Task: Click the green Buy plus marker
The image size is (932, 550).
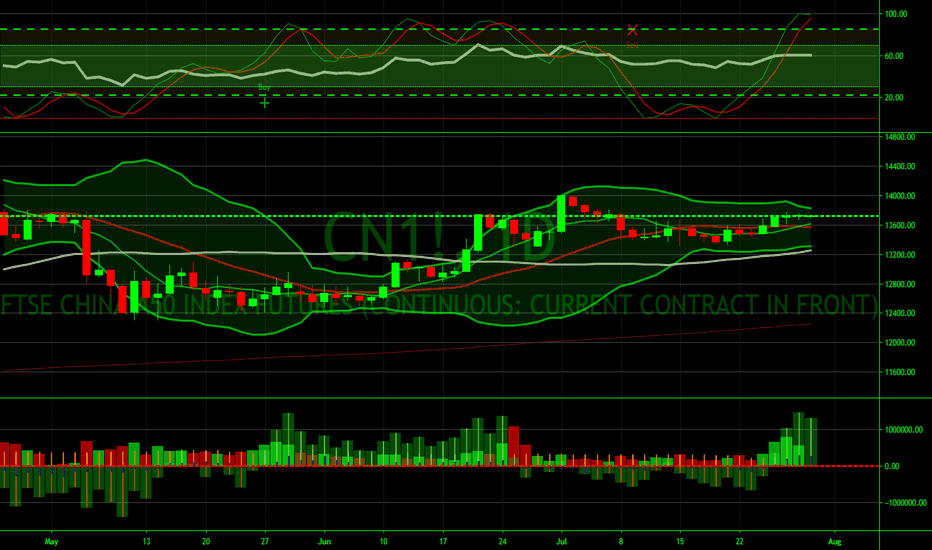Action: coord(265,103)
